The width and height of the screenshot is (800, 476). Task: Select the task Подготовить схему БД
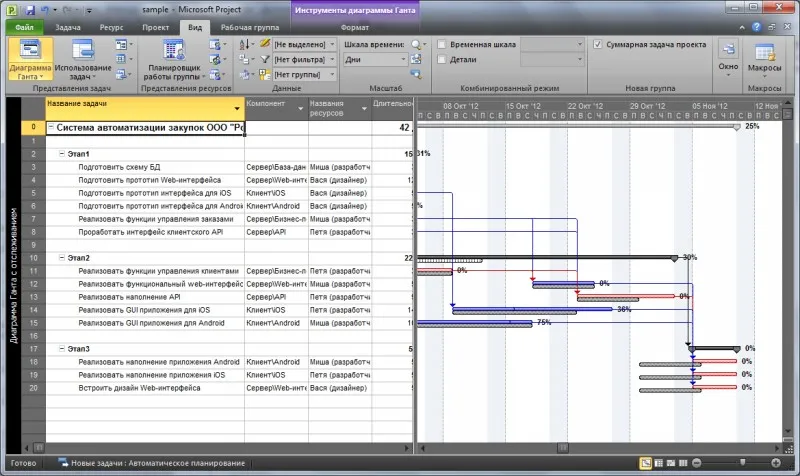coord(119,167)
